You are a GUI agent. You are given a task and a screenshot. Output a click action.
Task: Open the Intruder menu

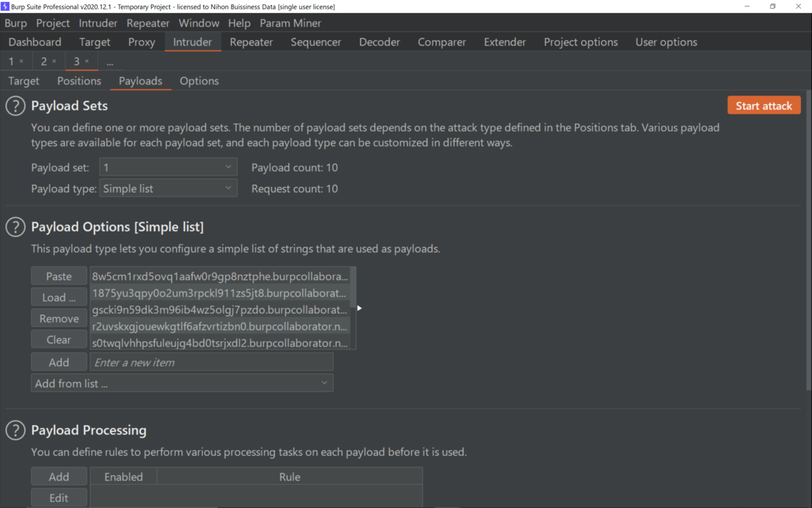[98, 23]
